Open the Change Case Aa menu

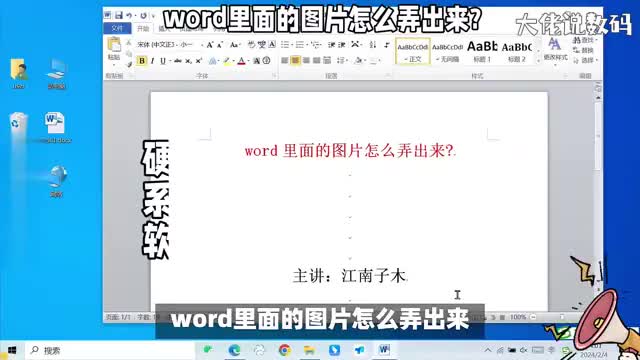point(234,44)
